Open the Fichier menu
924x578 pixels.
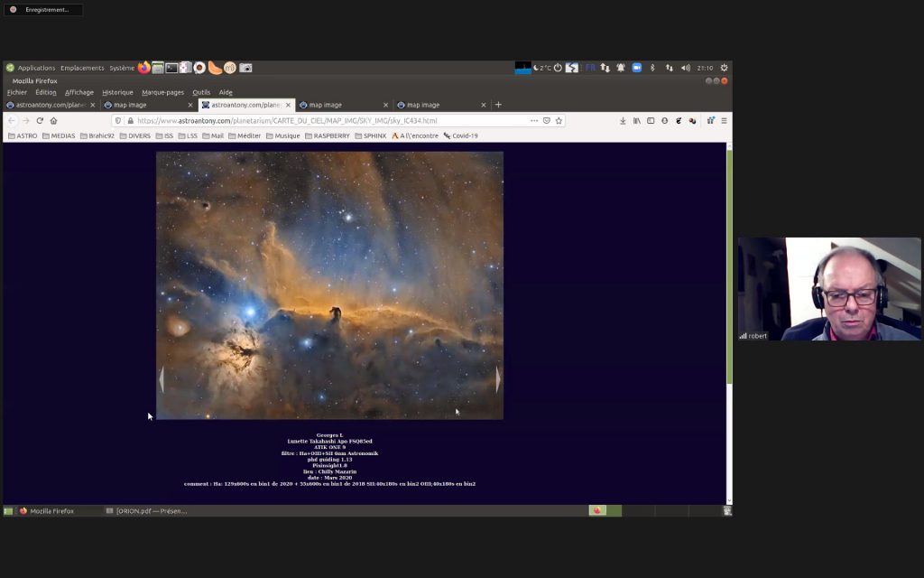click(17, 93)
